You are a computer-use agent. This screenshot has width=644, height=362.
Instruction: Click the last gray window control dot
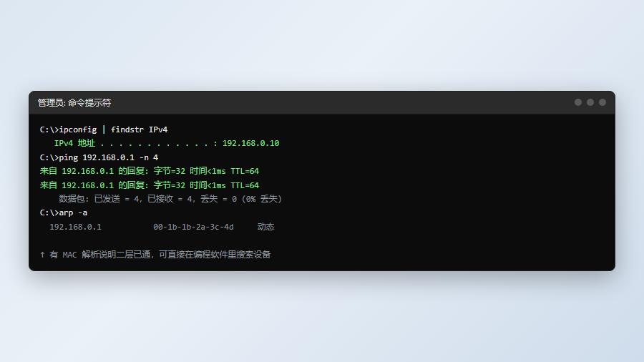tap(602, 102)
